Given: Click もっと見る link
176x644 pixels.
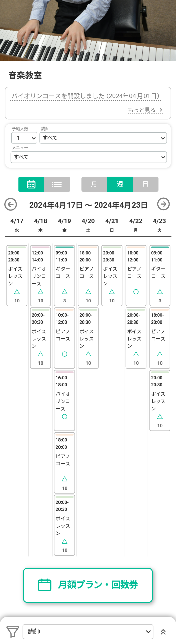Looking at the screenshot, I should [145, 110].
